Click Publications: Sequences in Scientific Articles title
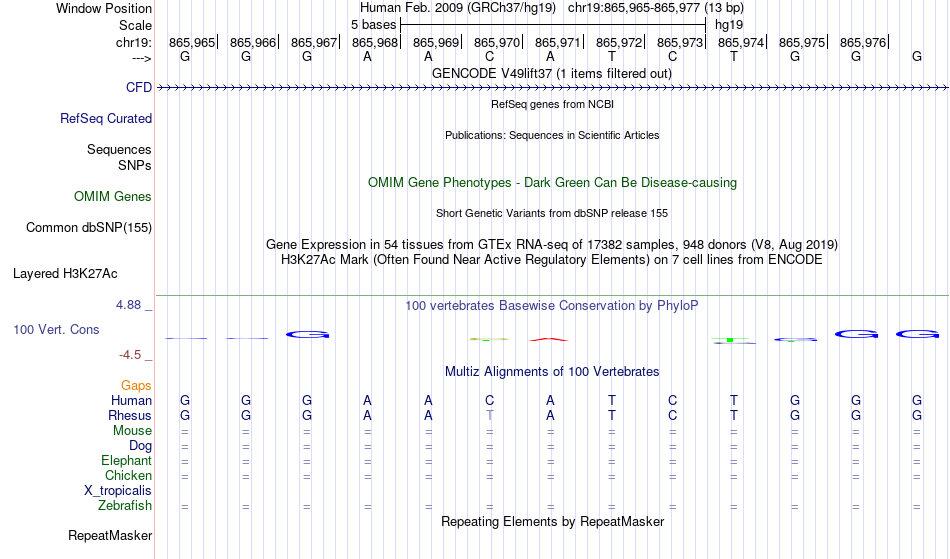Viewport: 950px width, 559px height. (x=552, y=135)
